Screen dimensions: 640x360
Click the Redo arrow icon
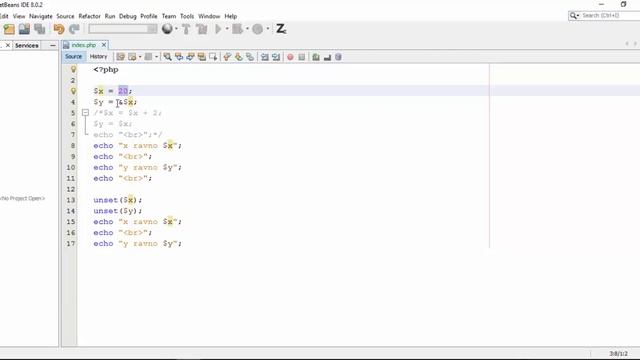[74, 29]
